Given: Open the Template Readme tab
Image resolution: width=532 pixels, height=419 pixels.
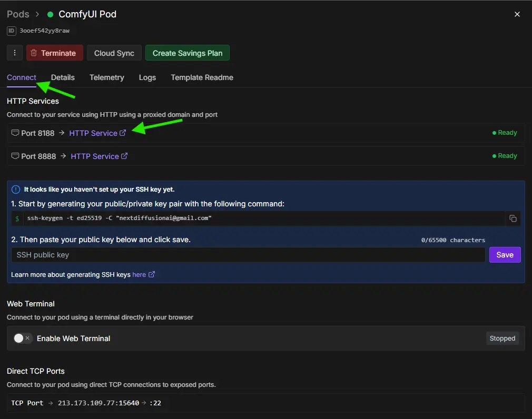Looking at the screenshot, I should 202,77.
